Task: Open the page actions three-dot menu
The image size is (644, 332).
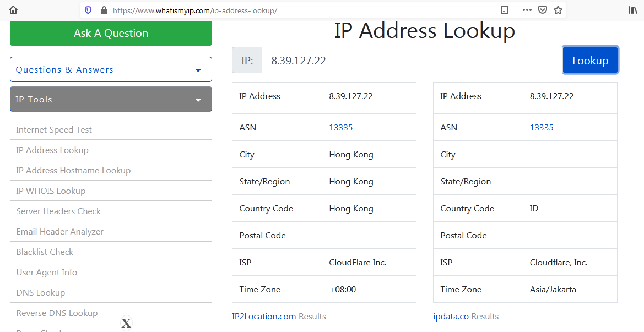Action: coord(527,10)
